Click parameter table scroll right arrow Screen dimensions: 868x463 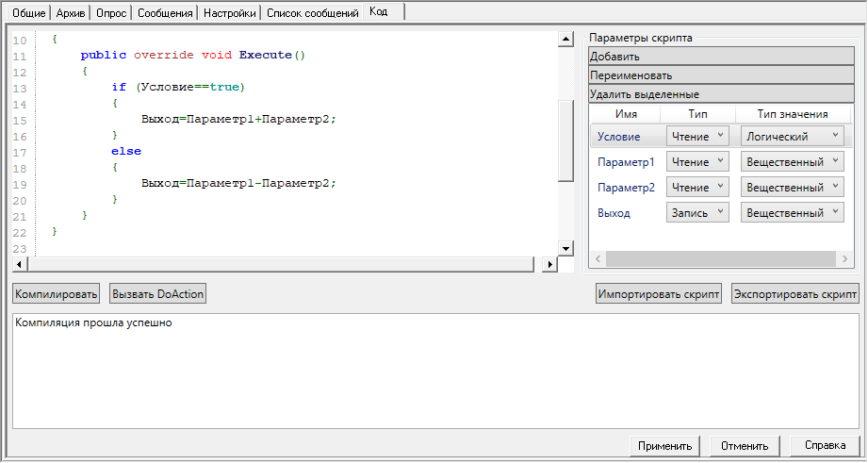click(844, 258)
